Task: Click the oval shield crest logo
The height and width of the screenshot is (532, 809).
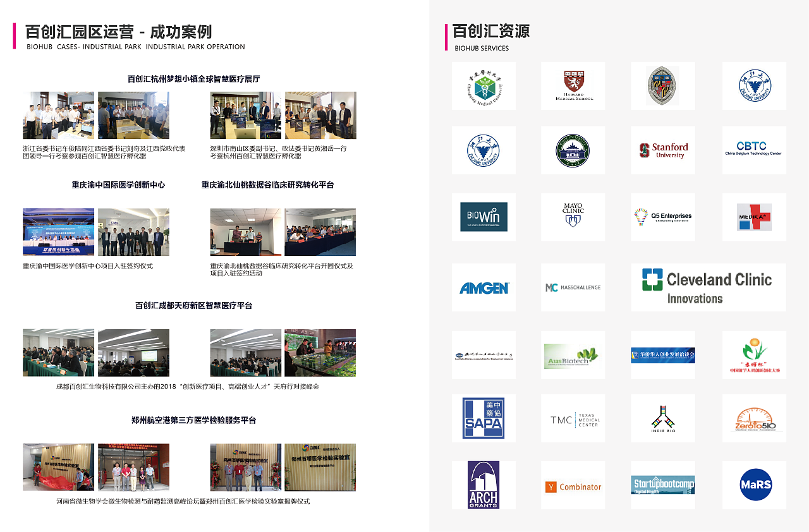Action: point(662,86)
